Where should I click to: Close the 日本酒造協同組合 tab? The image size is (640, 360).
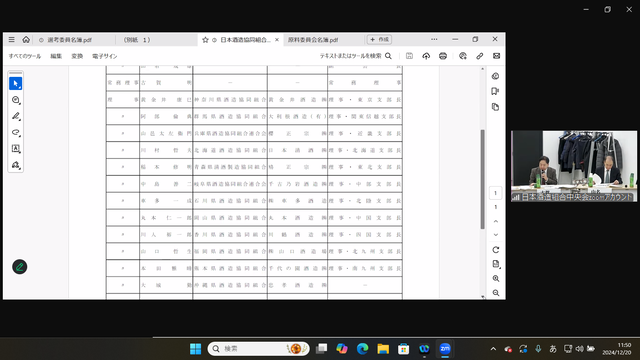(x=277, y=40)
